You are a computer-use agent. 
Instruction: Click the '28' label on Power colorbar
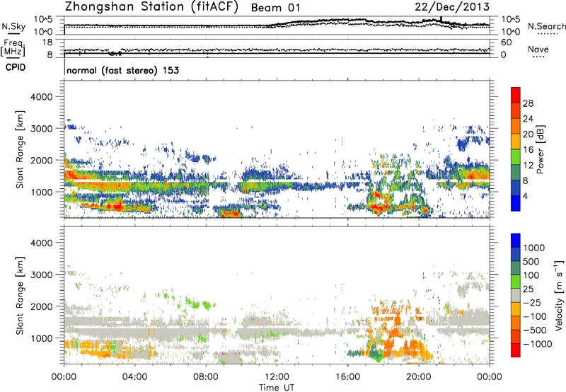tap(528, 103)
